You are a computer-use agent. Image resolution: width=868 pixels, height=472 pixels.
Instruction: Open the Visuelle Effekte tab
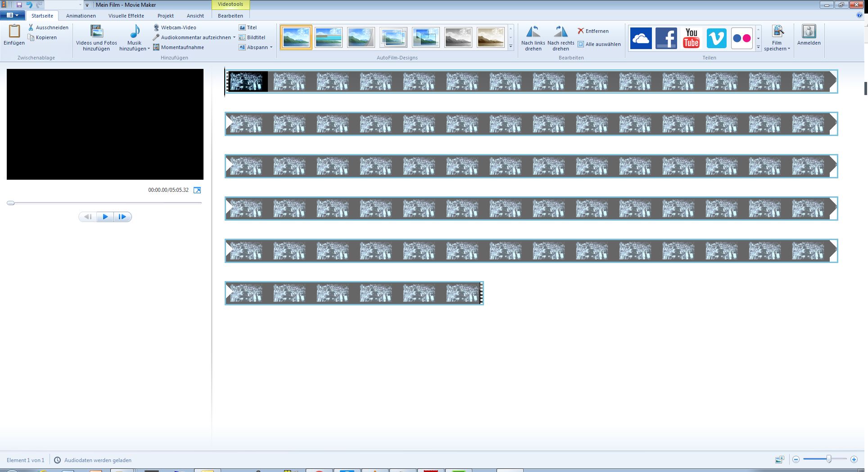[x=126, y=16]
